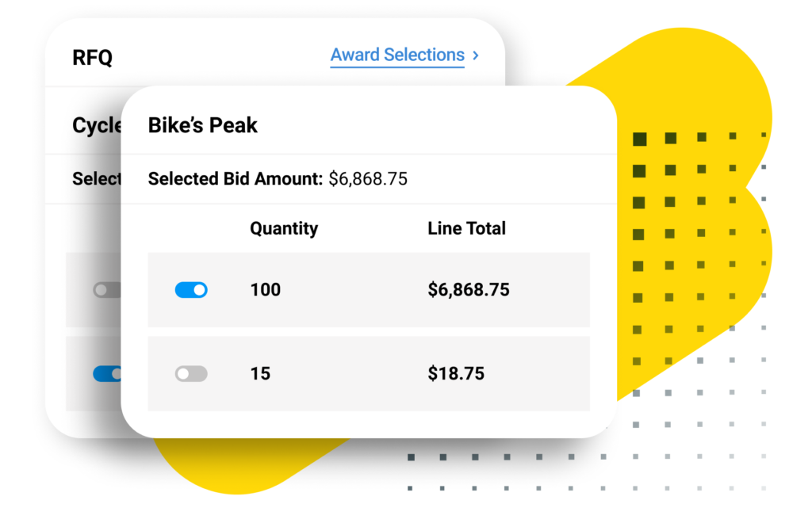Toggle the gray switch on the background RFQ card
Viewport: 812px width, 523px height.
pos(107,290)
